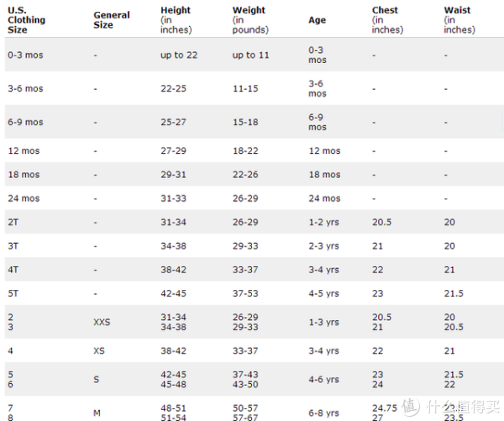Select the Height (in inches) header

point(176,20)
